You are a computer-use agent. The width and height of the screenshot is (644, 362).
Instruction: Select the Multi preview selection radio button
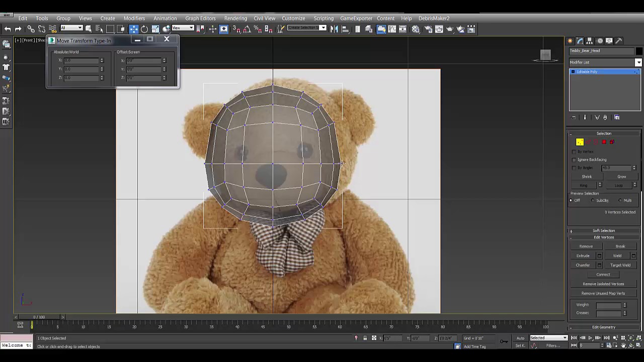(x=620, y=201)
